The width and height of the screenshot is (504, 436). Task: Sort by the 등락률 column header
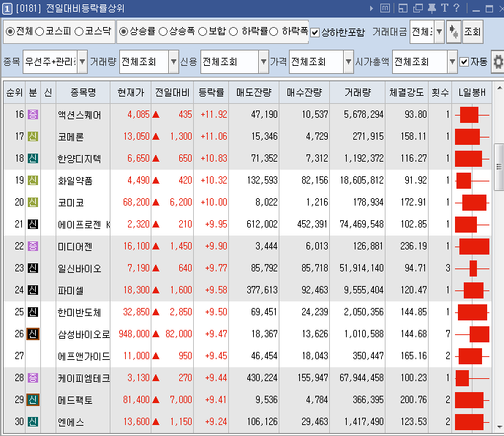point(211,93)
